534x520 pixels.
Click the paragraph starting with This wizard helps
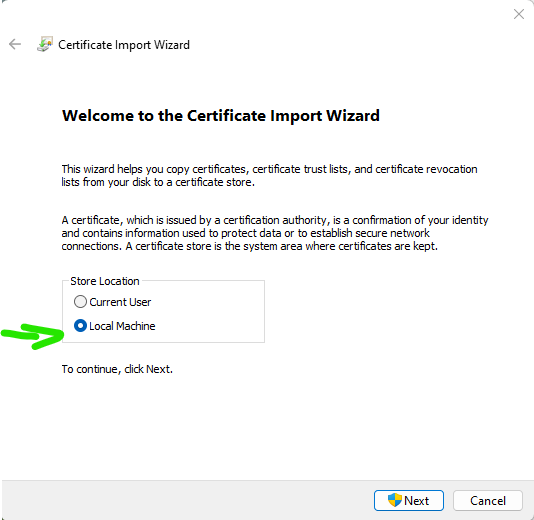click(269, 176)
